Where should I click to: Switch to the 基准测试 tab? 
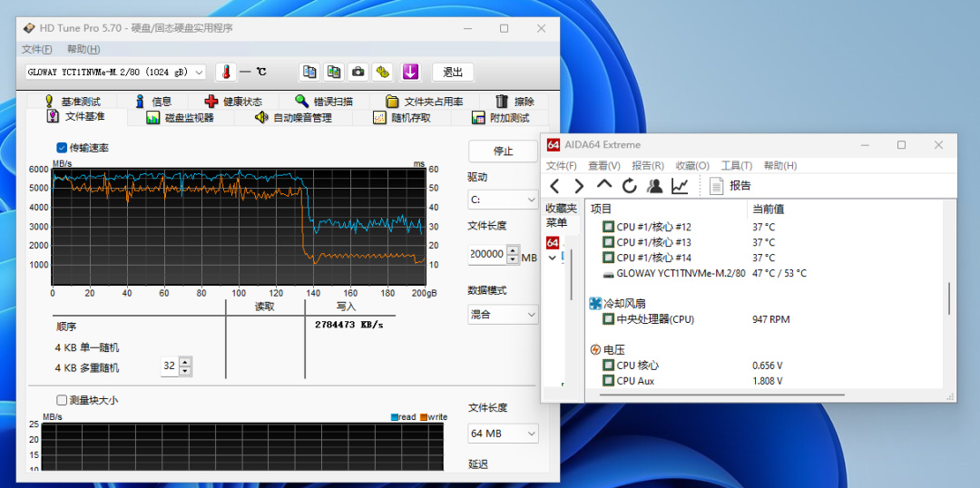point(73,102)
